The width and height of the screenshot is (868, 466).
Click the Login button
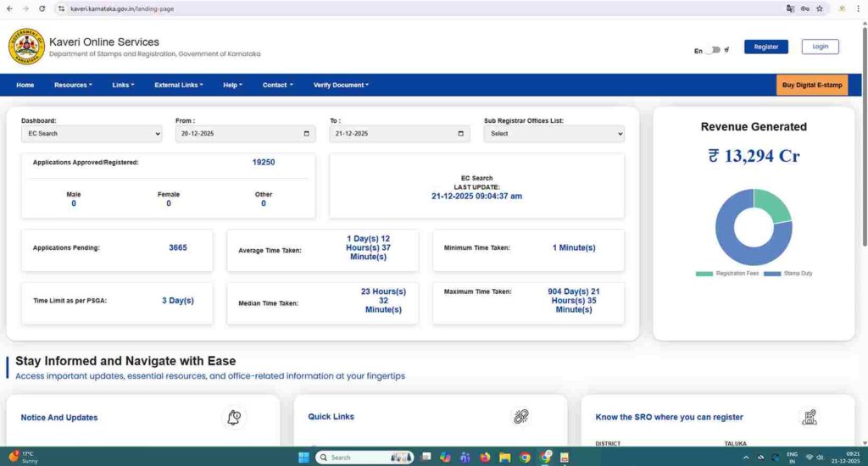820,47
